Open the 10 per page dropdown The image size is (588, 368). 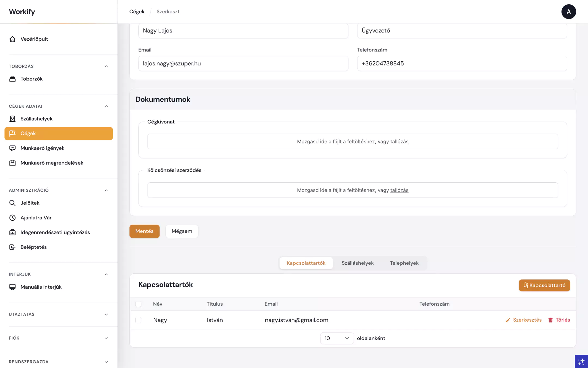(337, 338)
